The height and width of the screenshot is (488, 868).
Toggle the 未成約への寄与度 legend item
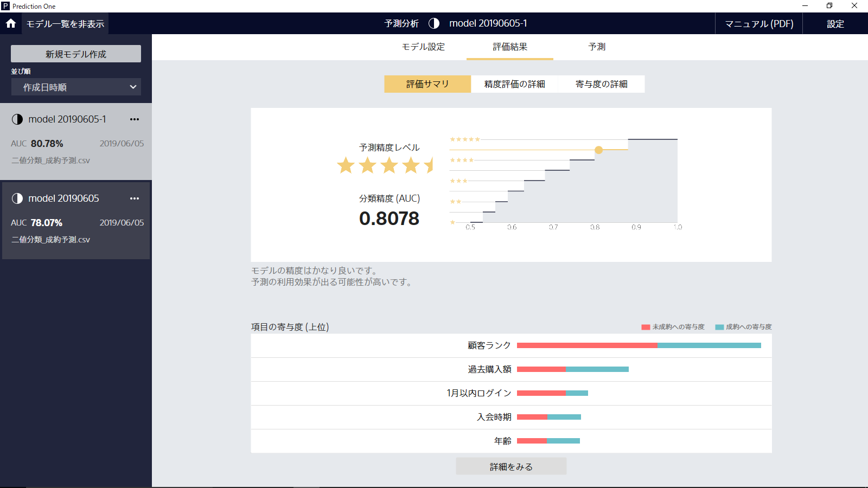(x=673, y=326)
